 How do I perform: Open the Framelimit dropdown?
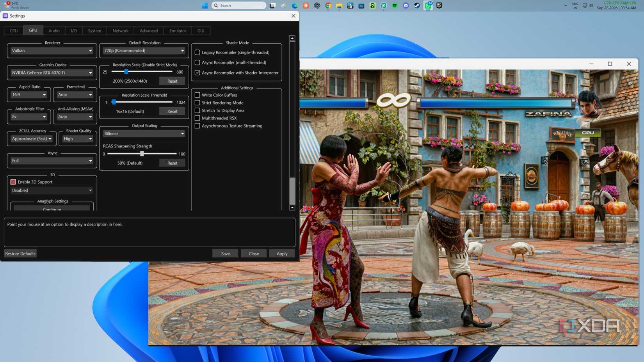pyautogui.click(x=75, y=95)
